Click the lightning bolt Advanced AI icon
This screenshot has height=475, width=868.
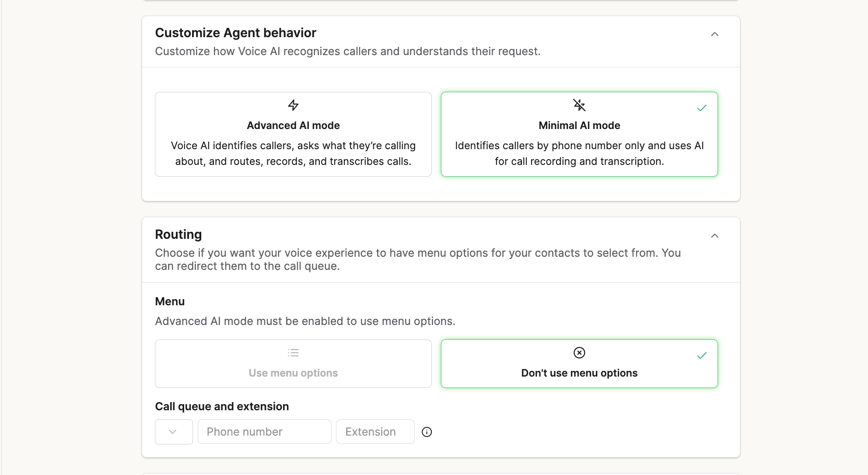293,105
